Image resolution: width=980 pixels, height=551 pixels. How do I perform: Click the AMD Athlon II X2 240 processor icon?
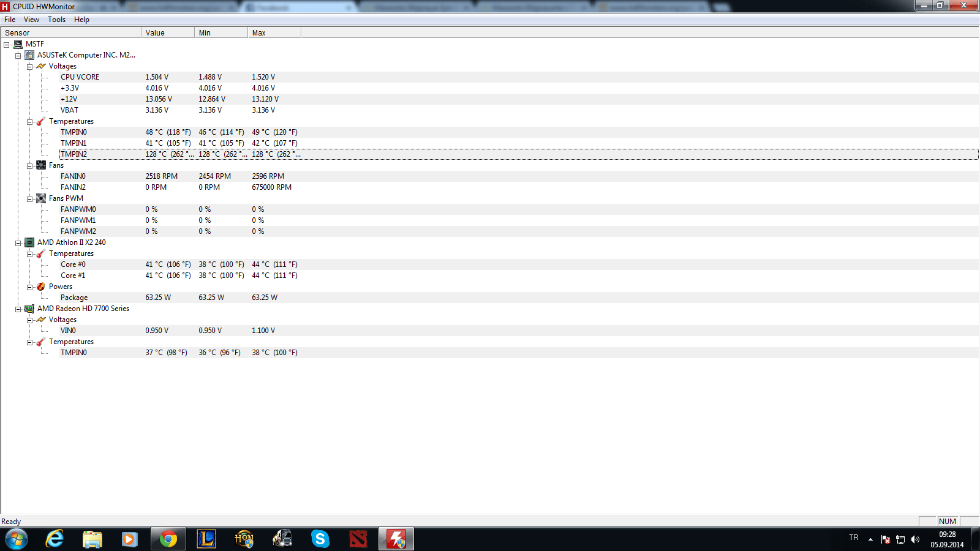tap(29, 242)
